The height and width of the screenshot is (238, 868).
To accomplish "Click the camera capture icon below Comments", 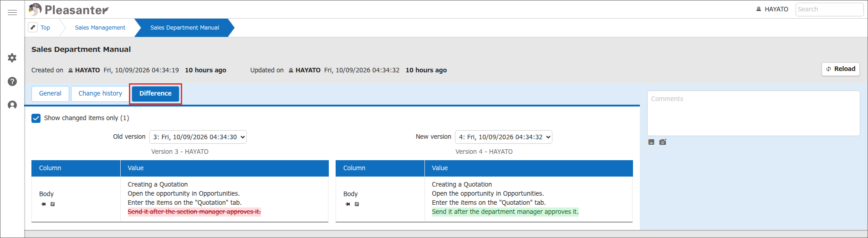I will [x=663, y=142].
